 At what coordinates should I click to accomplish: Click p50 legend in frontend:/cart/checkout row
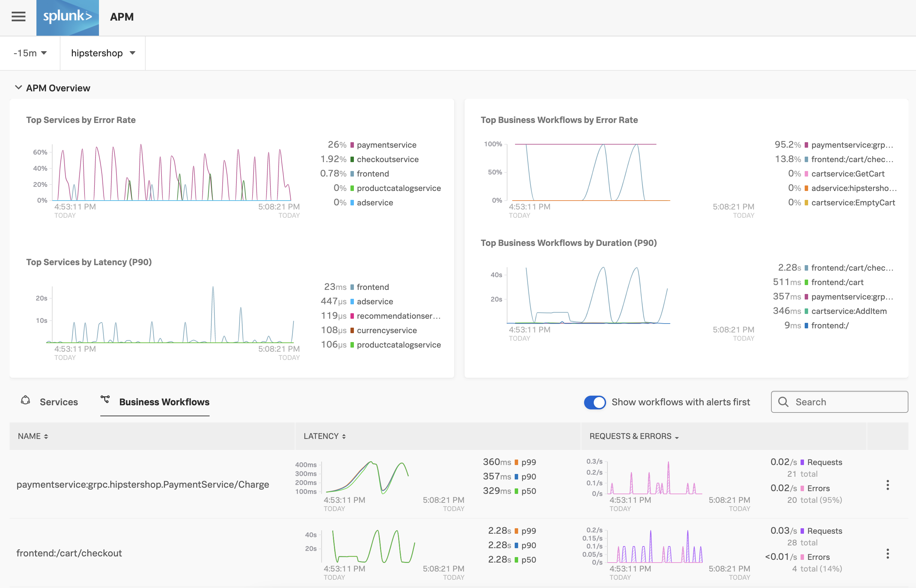pos(528,560)
